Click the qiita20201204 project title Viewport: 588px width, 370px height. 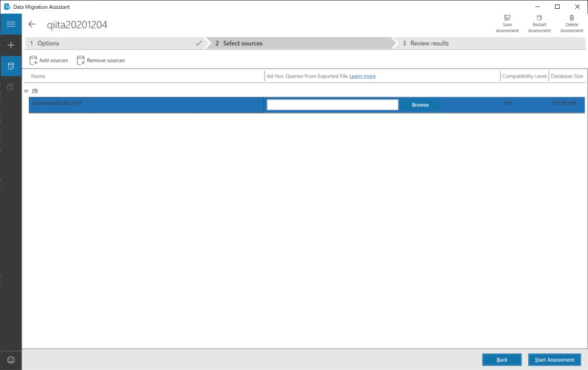click(x=77, y=24)
